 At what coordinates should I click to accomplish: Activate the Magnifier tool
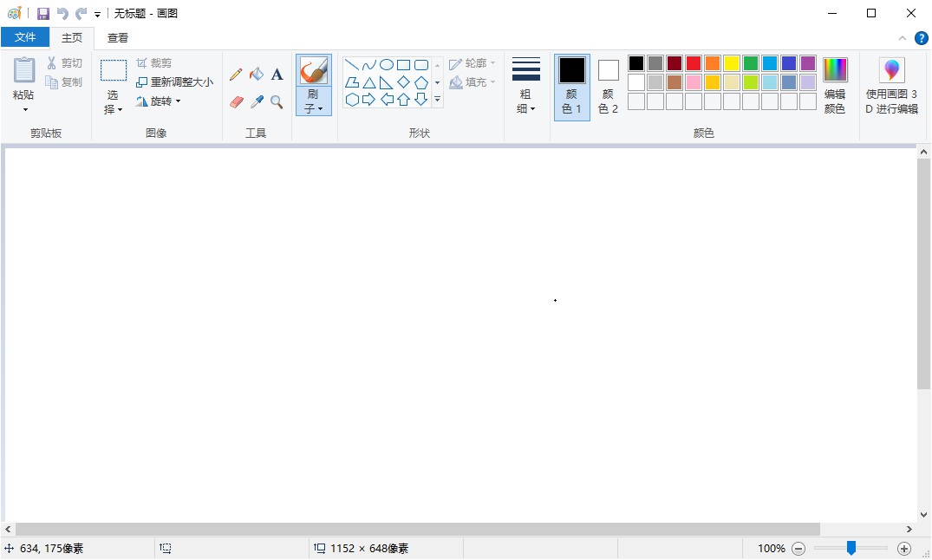coord(277,102)
